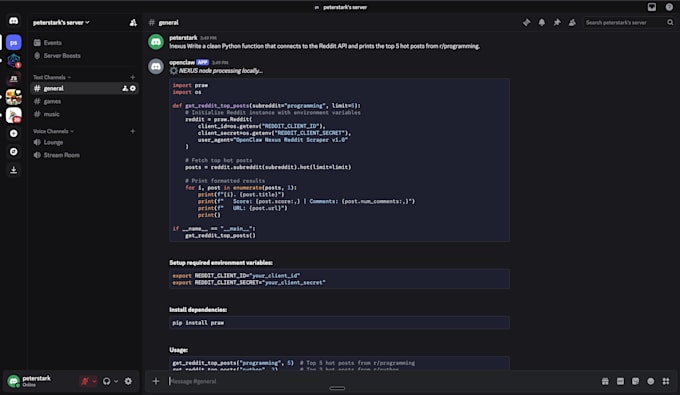Viewport: 680px width, 395px height.
Task: Open pinned messages pin icon
Action: pos(557,22)
